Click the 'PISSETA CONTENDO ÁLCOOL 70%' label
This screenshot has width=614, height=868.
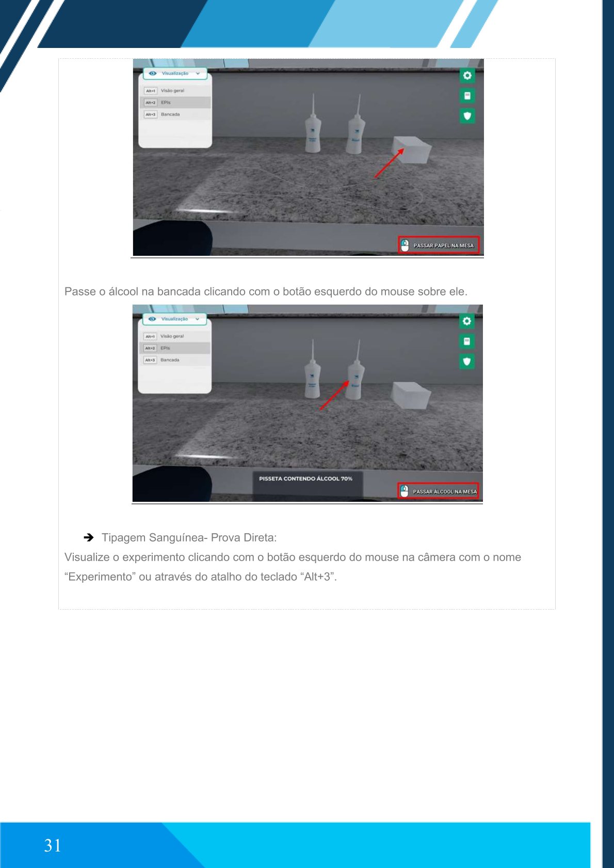tap(305, 479)
